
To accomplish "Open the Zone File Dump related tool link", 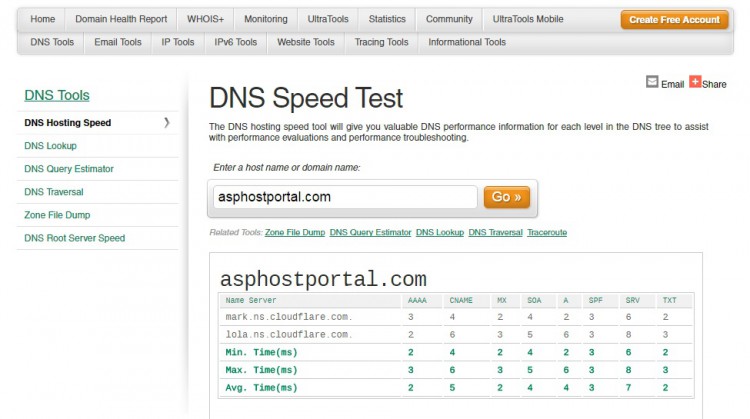I will (x=295, y=232).
